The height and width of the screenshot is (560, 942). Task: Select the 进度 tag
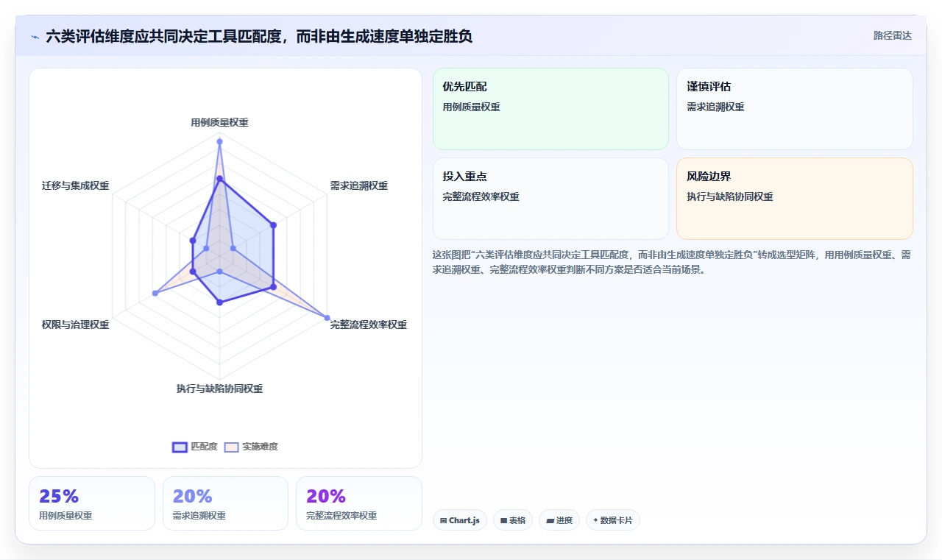[559, 520]
